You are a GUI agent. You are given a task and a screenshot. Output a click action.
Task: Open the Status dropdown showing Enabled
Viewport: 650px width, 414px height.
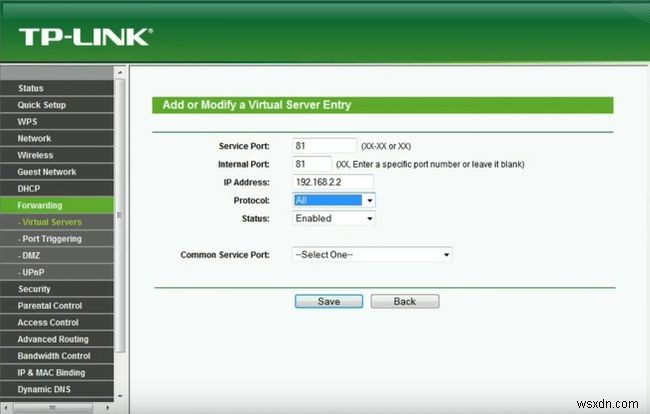tap(334, 218)
